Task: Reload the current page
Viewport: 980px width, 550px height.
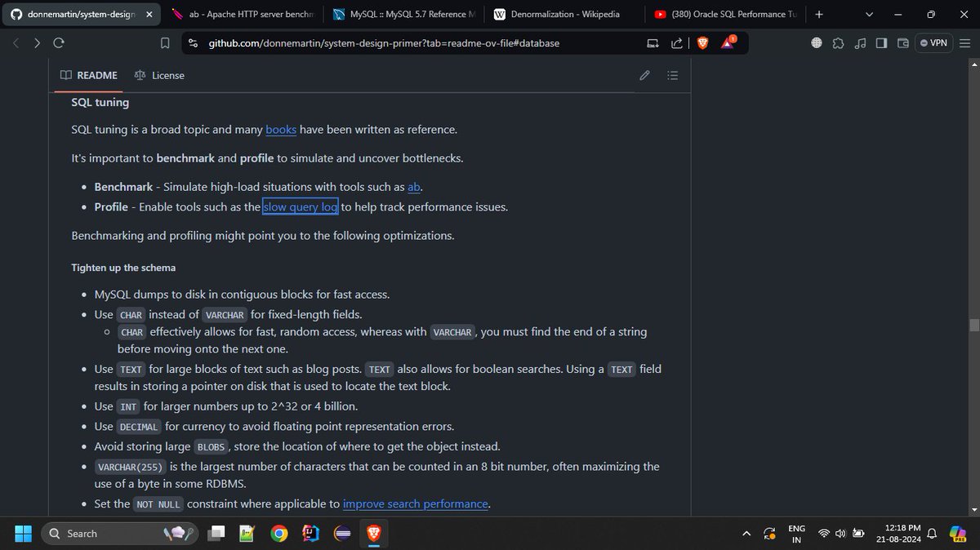Action: (59, 43)
